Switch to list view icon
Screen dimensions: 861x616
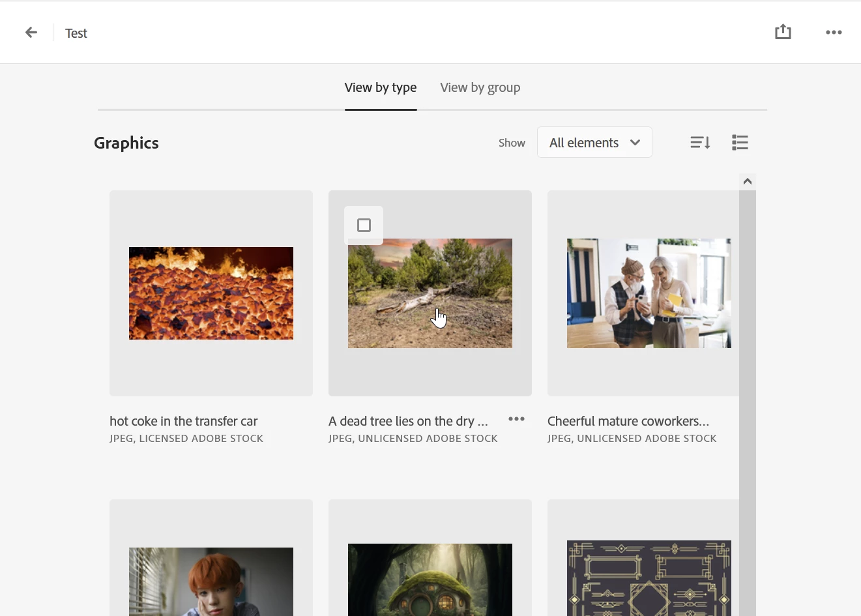click(x=740, y=142)
